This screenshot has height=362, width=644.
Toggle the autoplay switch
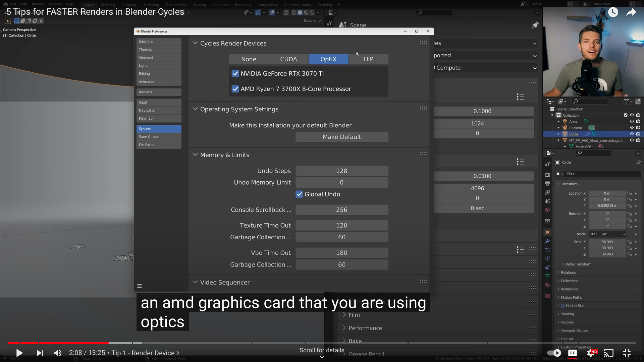(554, 353)
